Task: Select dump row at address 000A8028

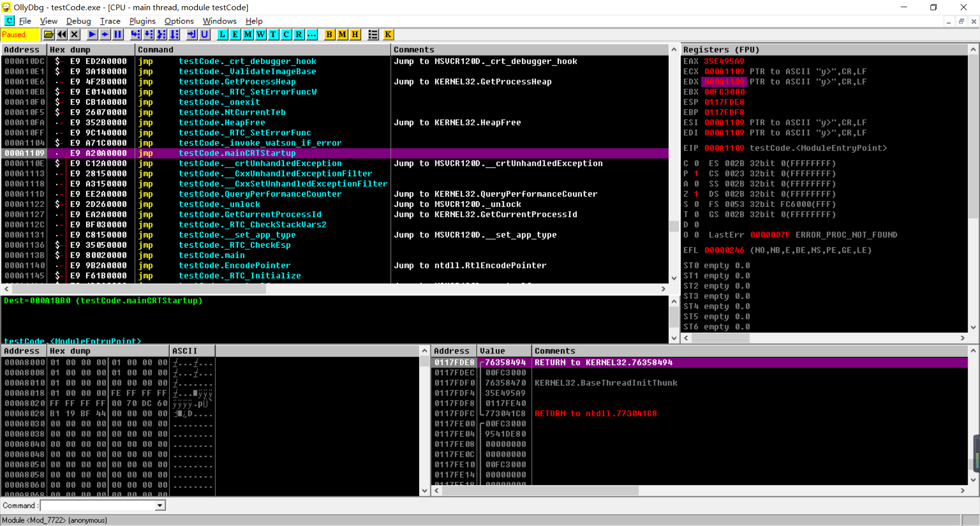Action: (x=108, y=414)
